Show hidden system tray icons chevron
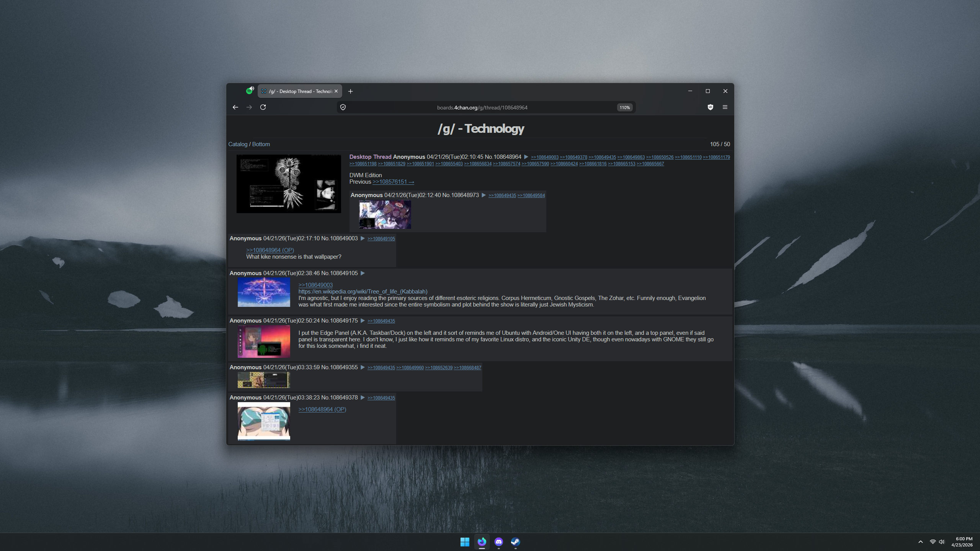The width and height of the screenshot is (980, 551). coord(921,542)
